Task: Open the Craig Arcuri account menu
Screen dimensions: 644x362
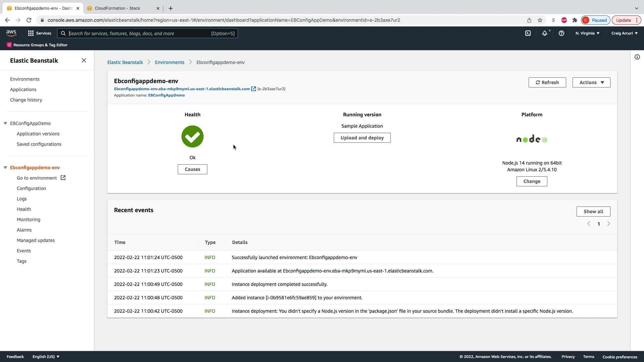Action: pyautogui.click(x=624, y=33)
